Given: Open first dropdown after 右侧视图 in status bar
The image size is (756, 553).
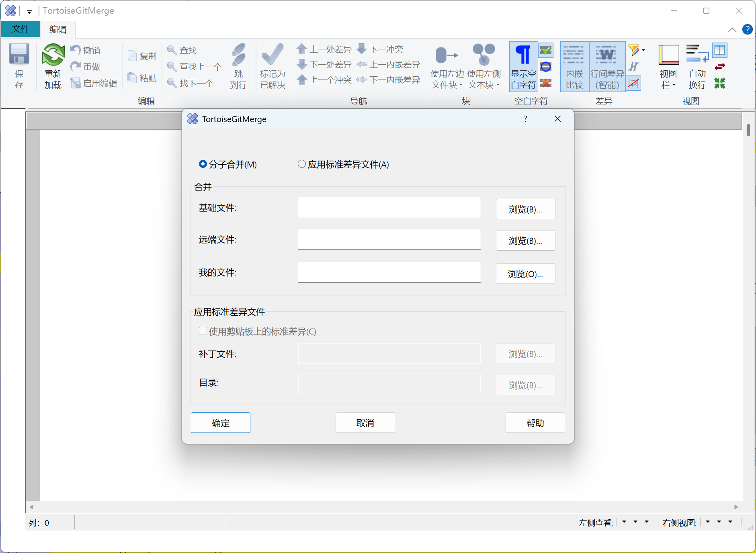Looking at the screenshot, I should point(708,522).
